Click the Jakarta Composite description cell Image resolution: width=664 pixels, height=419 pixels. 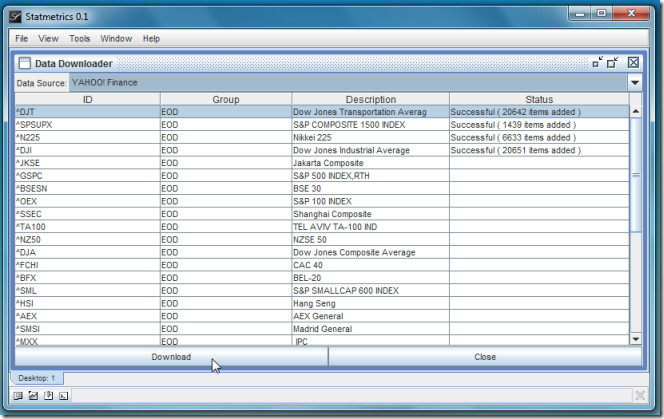pos(371,163)
